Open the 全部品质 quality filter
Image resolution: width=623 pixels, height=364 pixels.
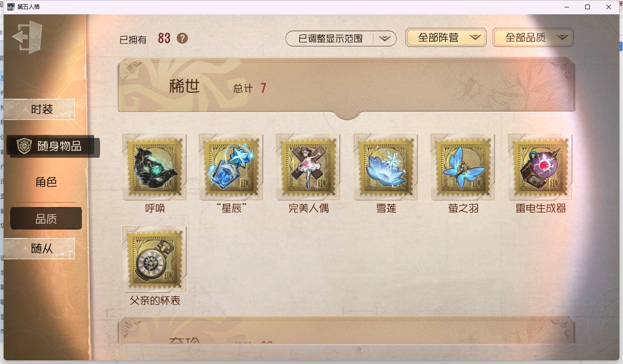[533, 38]
